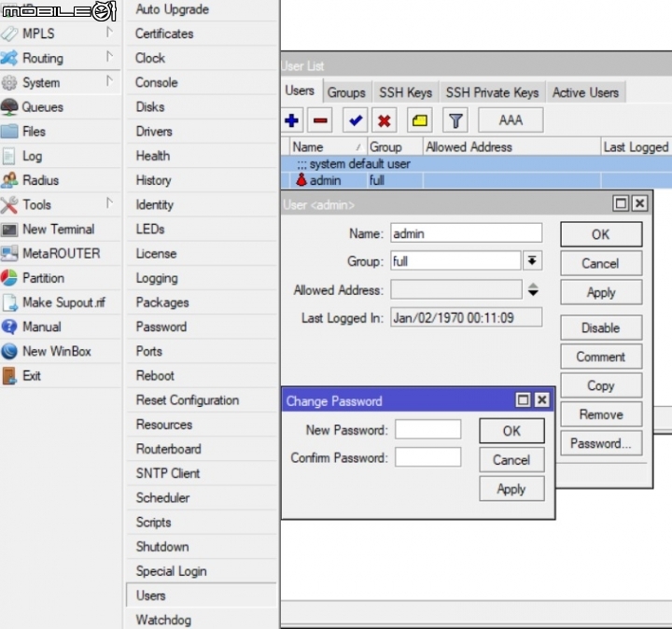This screenshot has width=672, height=629.
Task: Expand the System submenu in sidebar
Action: (42, 83)
